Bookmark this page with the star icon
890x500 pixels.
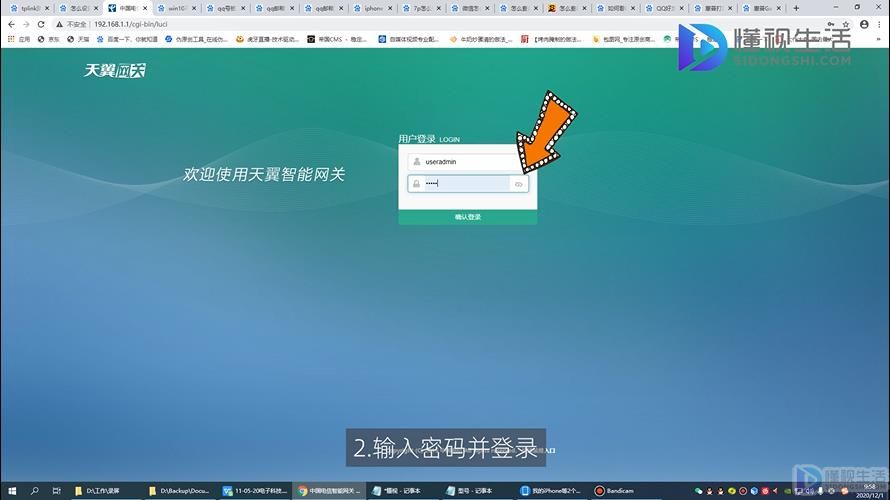pyautogui.click(x=846, y=24)
